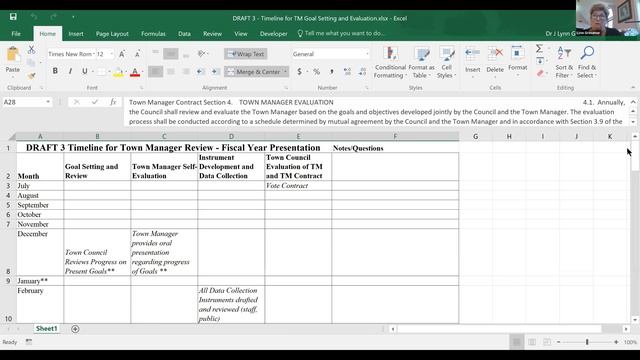Select column F header
This screenshot has width=640, height=360.
click(x=395, y=136)
